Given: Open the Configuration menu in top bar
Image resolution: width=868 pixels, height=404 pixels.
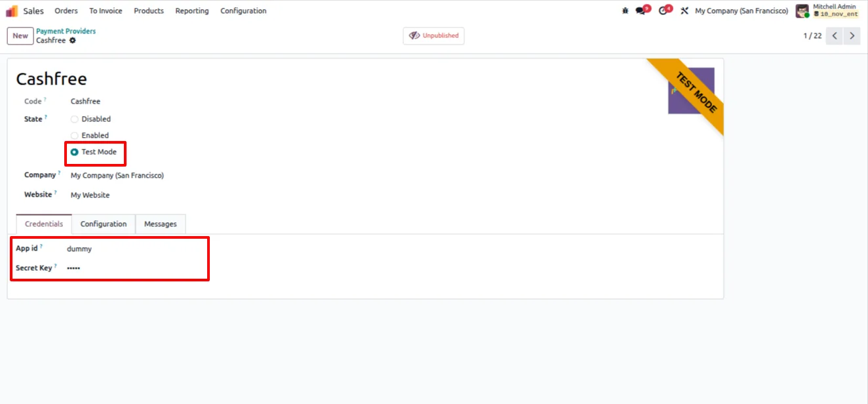Looking at the screenshot, I should (x=243, y=10).
